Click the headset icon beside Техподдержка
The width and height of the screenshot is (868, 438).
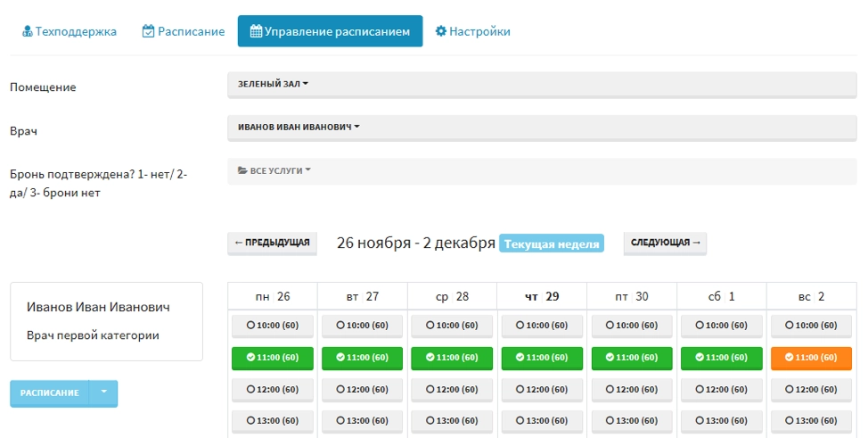(27, 31)
